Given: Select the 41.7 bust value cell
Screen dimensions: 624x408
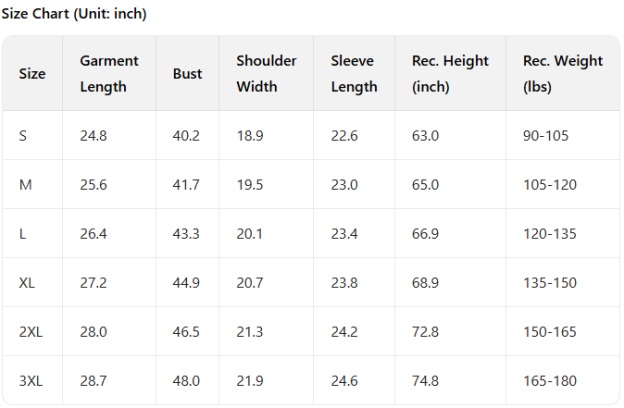Looking at the screenshot, I should (186, 185).
